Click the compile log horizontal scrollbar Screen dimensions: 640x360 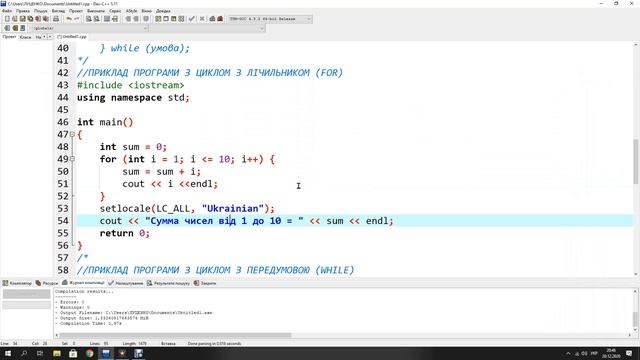tap(176, 335)
